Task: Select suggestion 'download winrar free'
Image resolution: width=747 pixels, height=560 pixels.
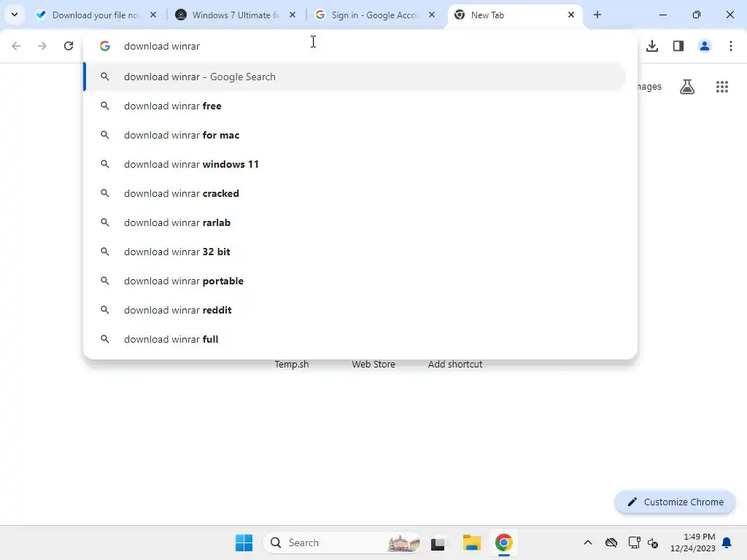Action: (x=355, y=106)
